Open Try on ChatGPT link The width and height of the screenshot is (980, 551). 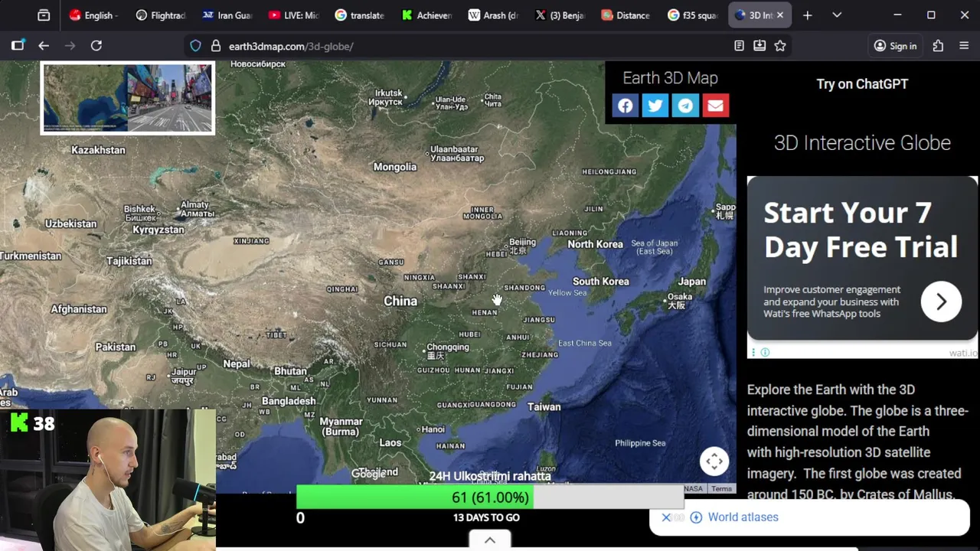click(862, 84)
